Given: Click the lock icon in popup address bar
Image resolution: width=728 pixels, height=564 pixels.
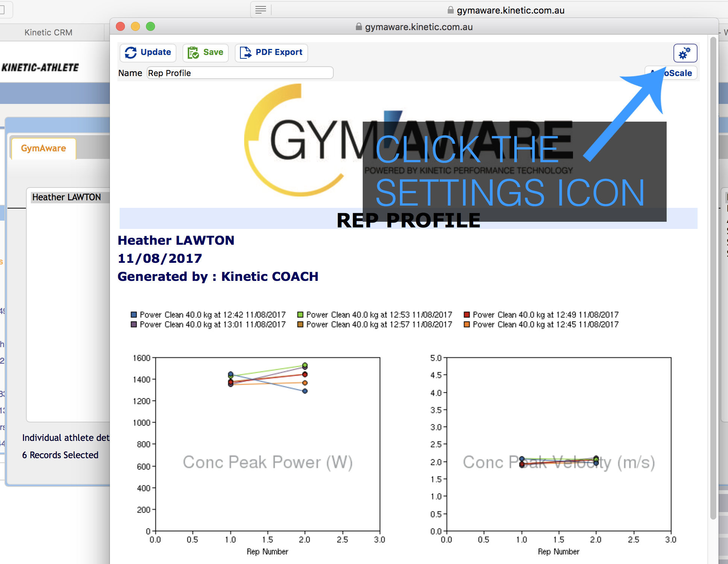Looking at the screenshot, I should [359, 27].
